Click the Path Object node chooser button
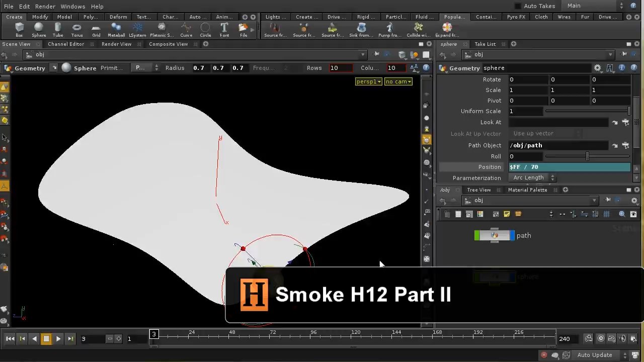Viewport: 644px width, 362px height. click(626, 145)
